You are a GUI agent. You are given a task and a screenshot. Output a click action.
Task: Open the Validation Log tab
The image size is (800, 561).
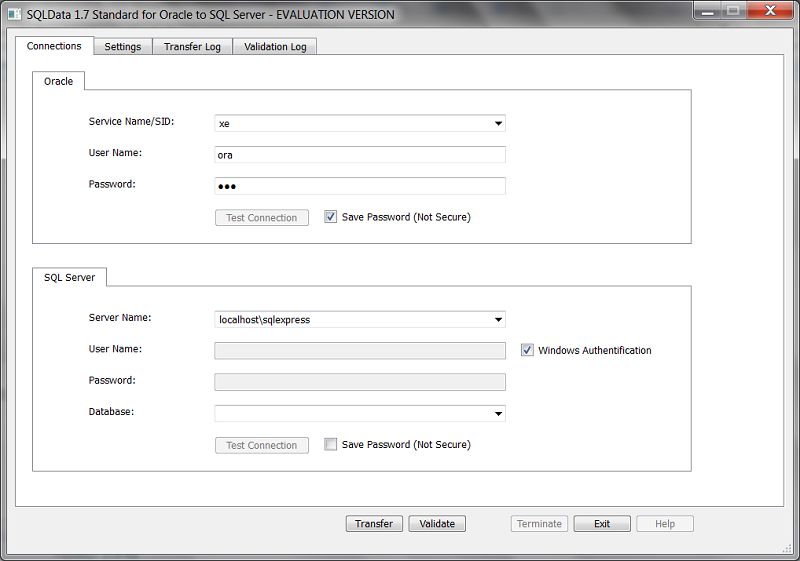tap(275, 46)
